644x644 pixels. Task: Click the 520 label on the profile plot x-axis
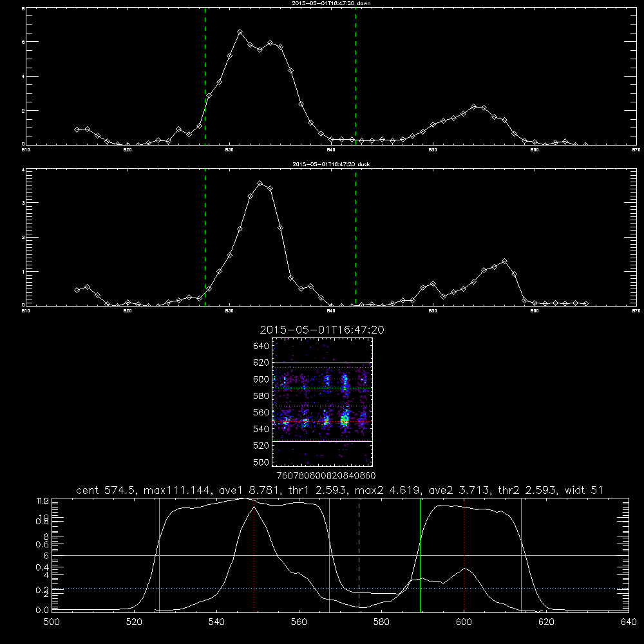(x=134, y=622)
